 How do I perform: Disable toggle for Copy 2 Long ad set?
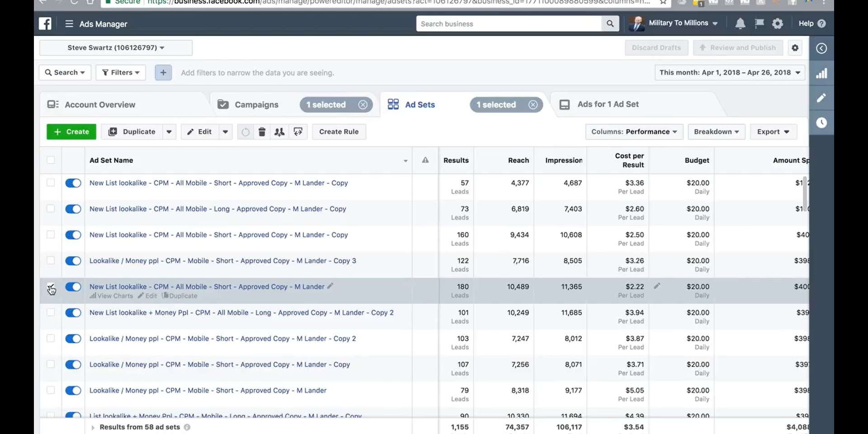(x=73, y=313)
